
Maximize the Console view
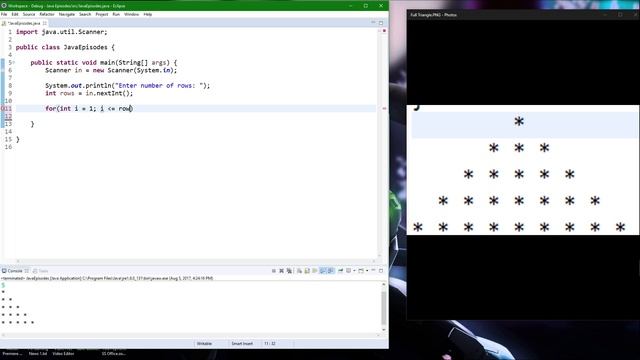pos(381,270)
